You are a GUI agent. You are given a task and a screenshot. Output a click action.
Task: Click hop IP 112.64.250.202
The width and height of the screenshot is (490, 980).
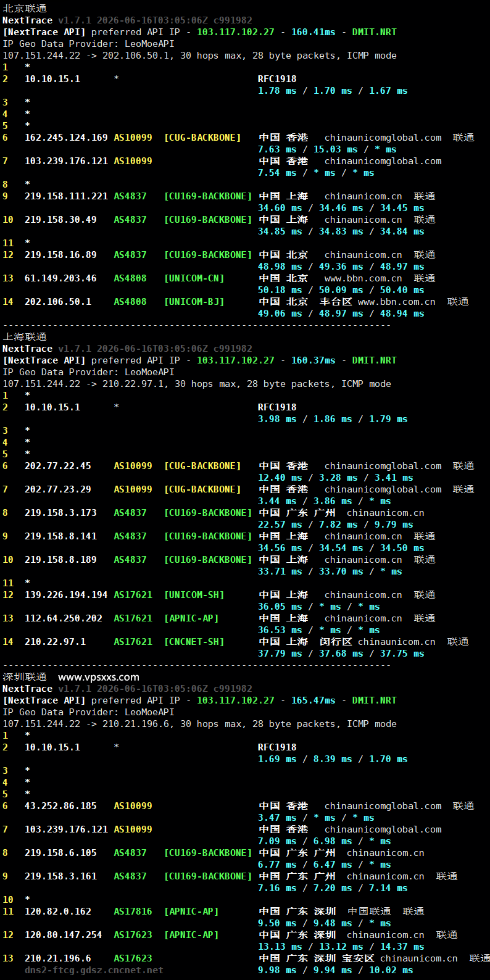coord(64,618)
